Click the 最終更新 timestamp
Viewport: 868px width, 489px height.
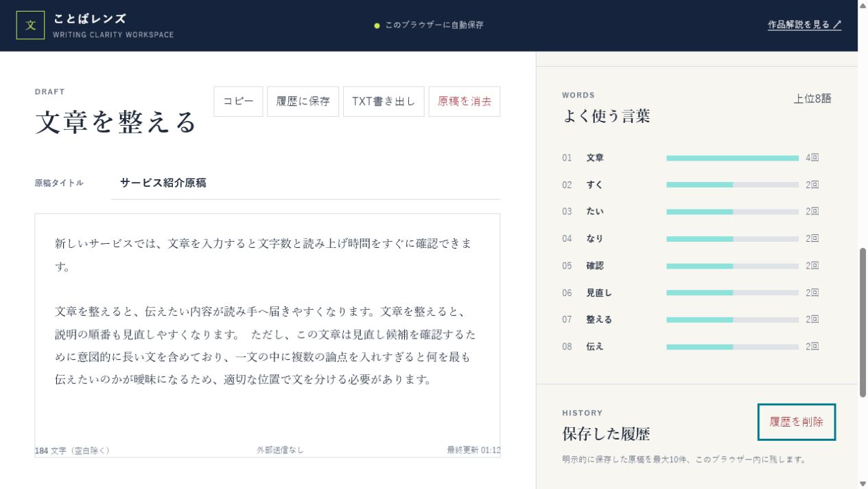click(x=473, y=451)
